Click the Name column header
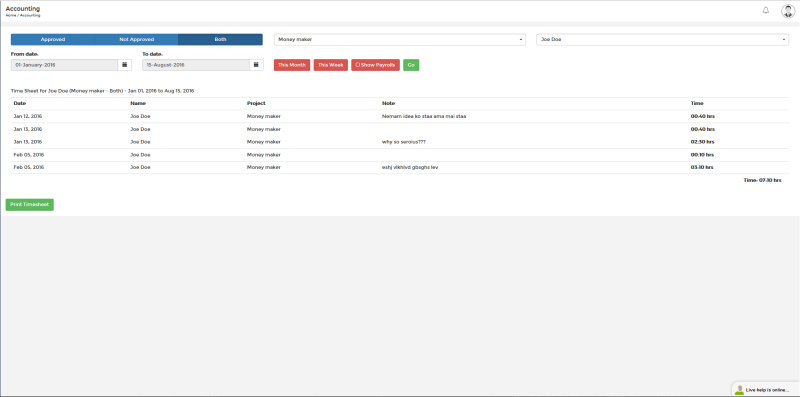800x397 pixels. 138,103
